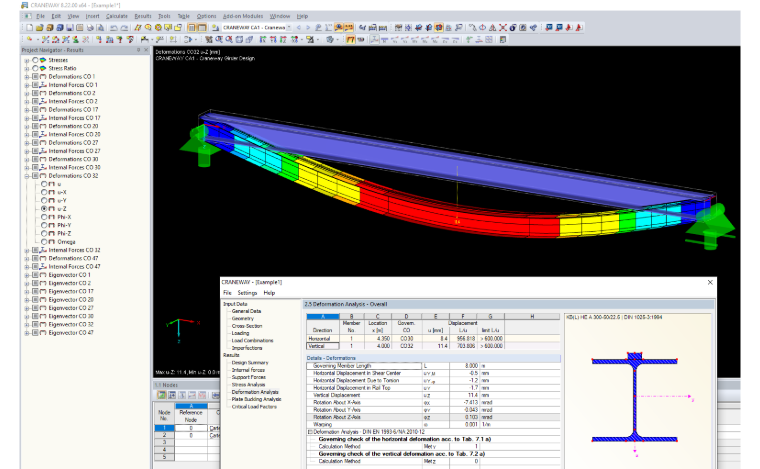Click the Deformations CO 32 node icon

pos(43,176)
